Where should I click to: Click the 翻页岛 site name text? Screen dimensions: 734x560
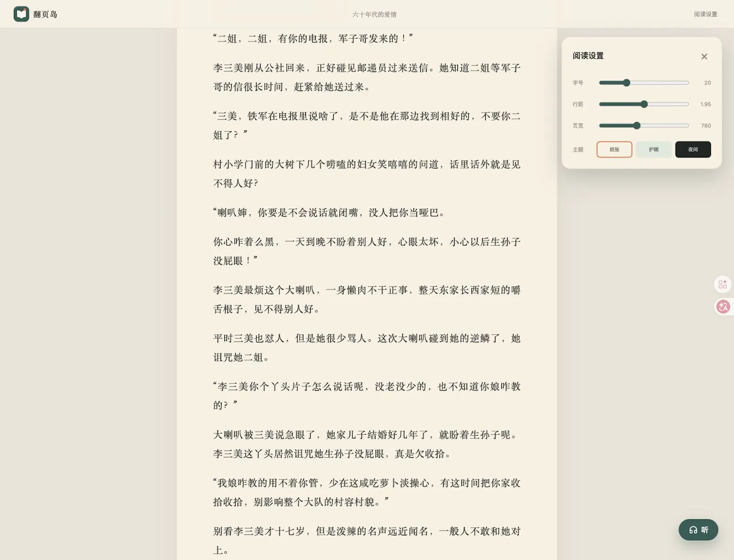[45, 14]
